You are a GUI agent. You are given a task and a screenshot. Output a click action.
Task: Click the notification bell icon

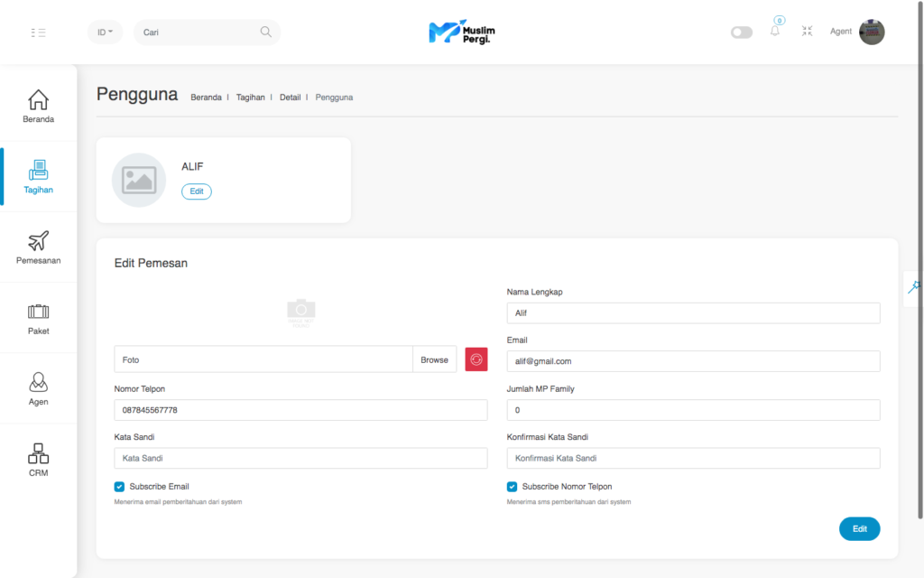click(774, 32)
